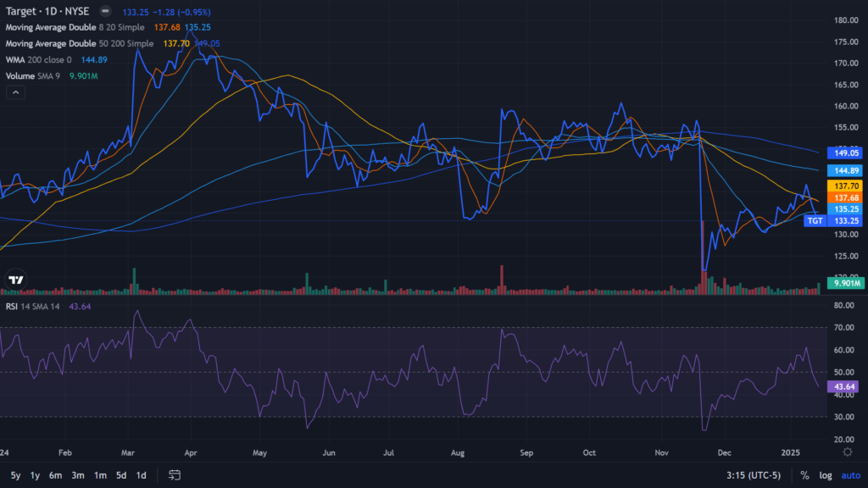
Task: Choose the 1m time range
Action: pyautogui.click(x=100, y=475)
